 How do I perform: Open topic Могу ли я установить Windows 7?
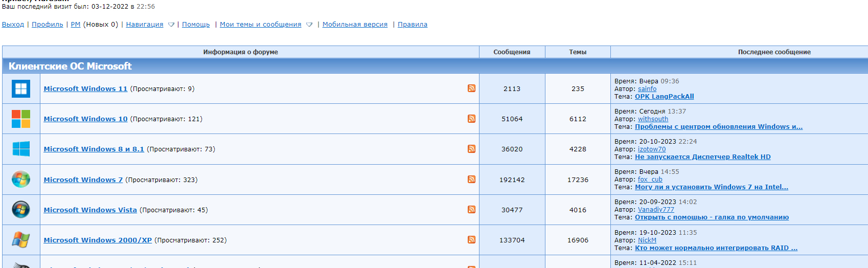(x=712, y=187)
